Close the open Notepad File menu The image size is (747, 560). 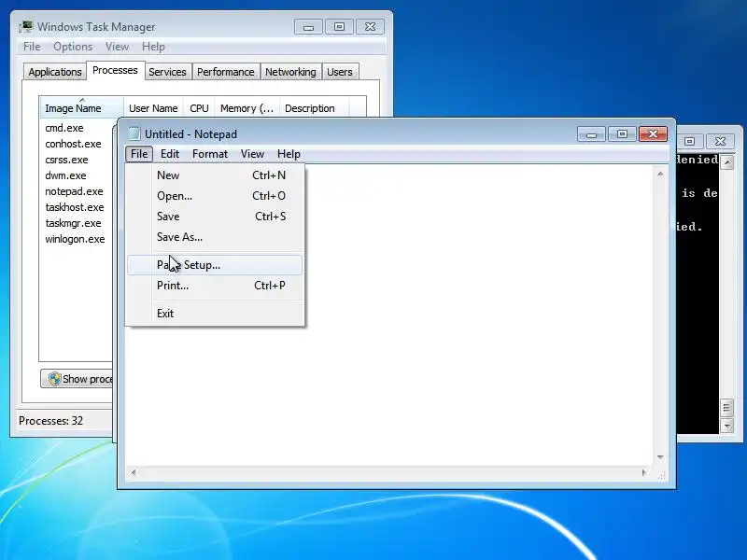pyautogui.click(x=139, y=154)
